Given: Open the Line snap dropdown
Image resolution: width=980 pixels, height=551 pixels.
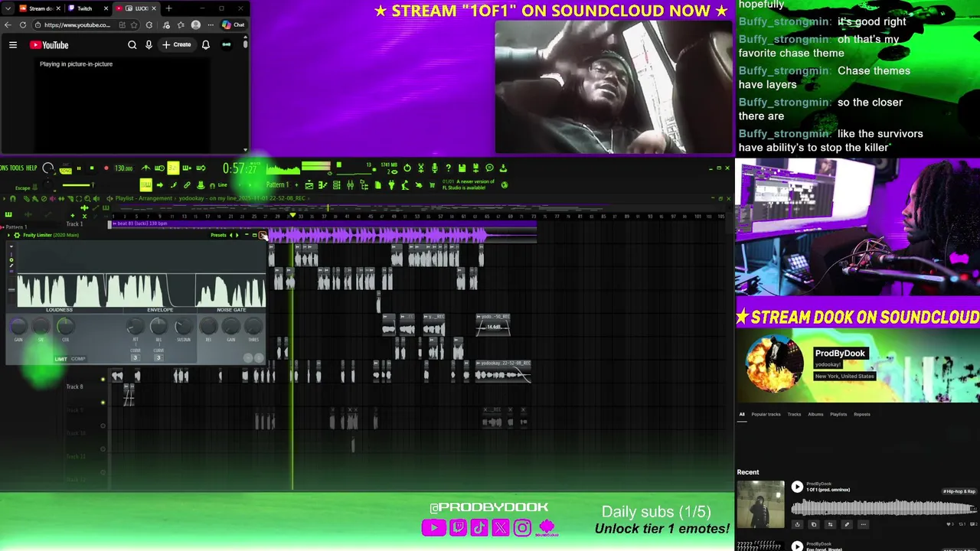Looking at the screenshot, I should coord(223,185).
